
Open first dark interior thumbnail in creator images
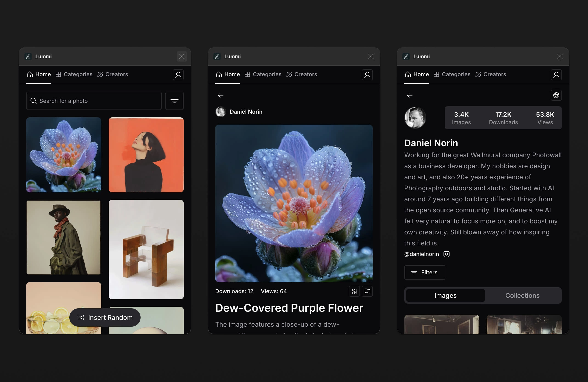click(x=442, y=324)
